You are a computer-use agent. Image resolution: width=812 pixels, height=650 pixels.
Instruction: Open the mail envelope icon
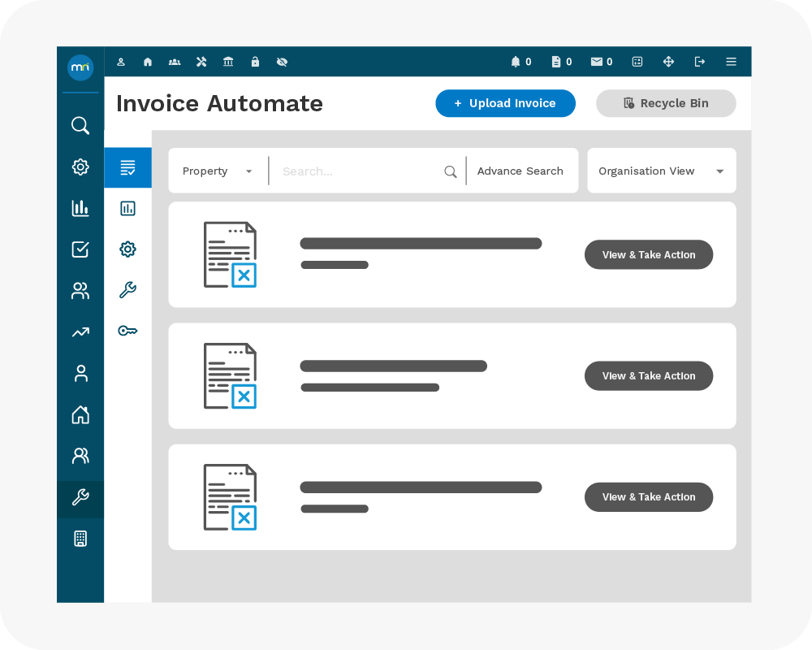597,62
